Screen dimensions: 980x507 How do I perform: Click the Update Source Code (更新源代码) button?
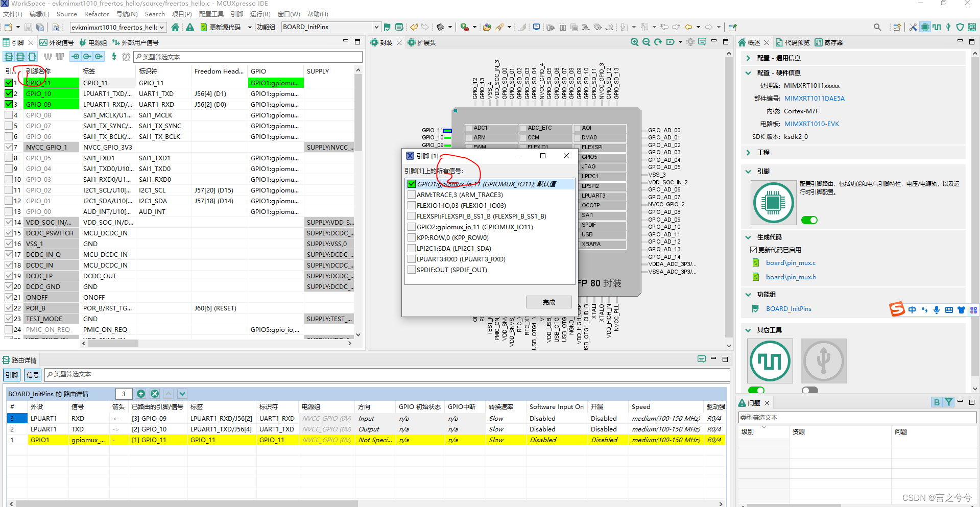click(221, 27)
